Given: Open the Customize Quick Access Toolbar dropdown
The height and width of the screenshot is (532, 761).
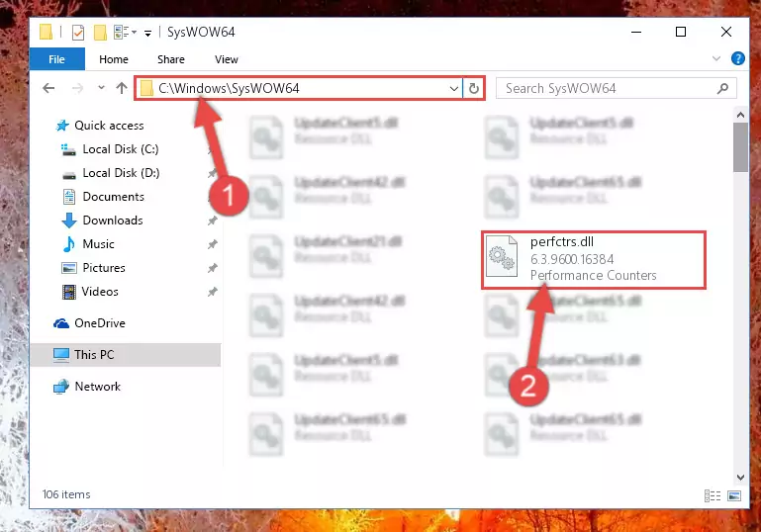Looking at the screenshot, I should click(x=147, y=33).
